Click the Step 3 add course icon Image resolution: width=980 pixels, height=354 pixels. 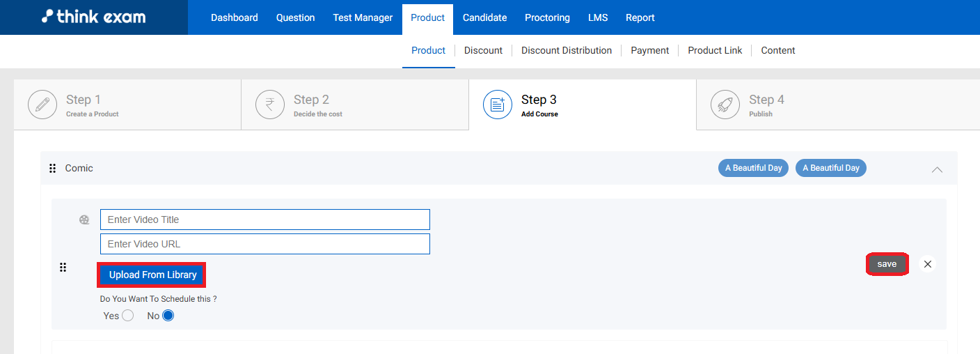click(498, 105)
